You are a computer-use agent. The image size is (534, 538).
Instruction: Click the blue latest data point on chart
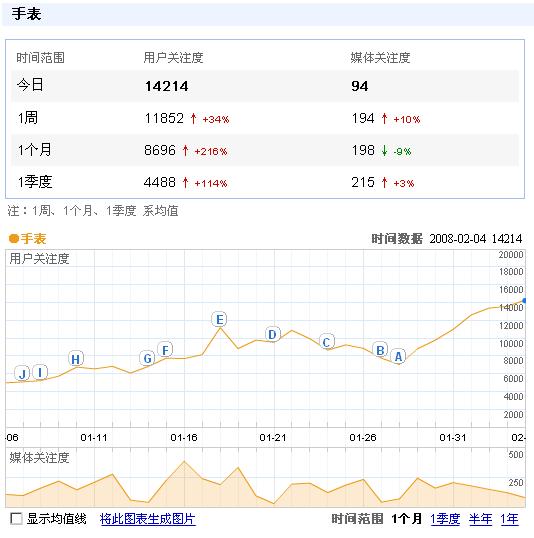524,301
